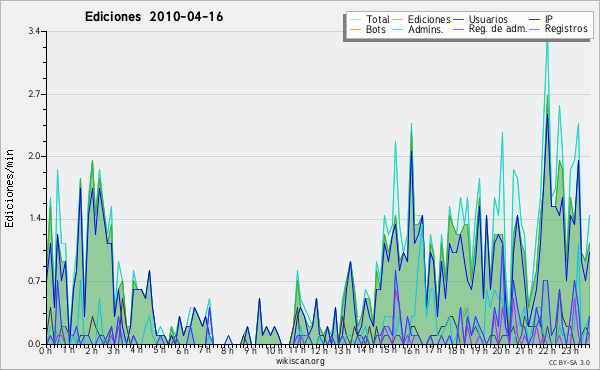Click the chart title Ediciones 2010-04-16
This screenshot has height=370, width=600.
154,17
